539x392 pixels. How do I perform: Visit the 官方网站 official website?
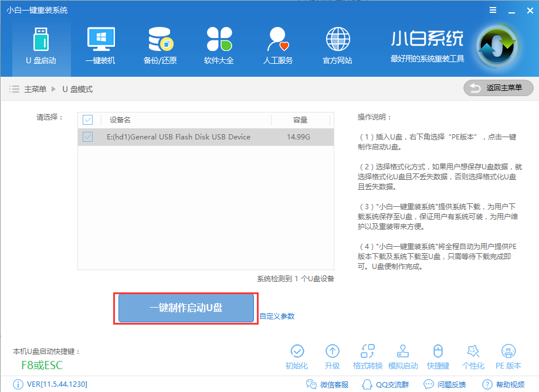337,44
